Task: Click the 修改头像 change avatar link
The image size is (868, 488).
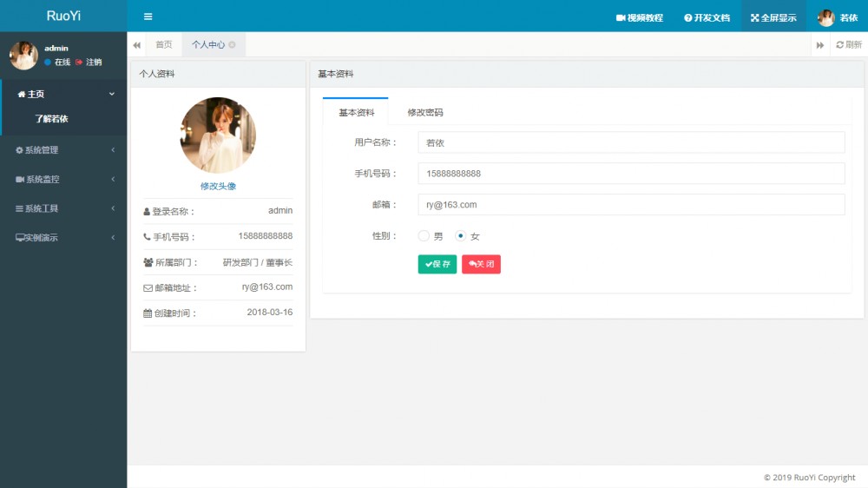Action: 218,186
